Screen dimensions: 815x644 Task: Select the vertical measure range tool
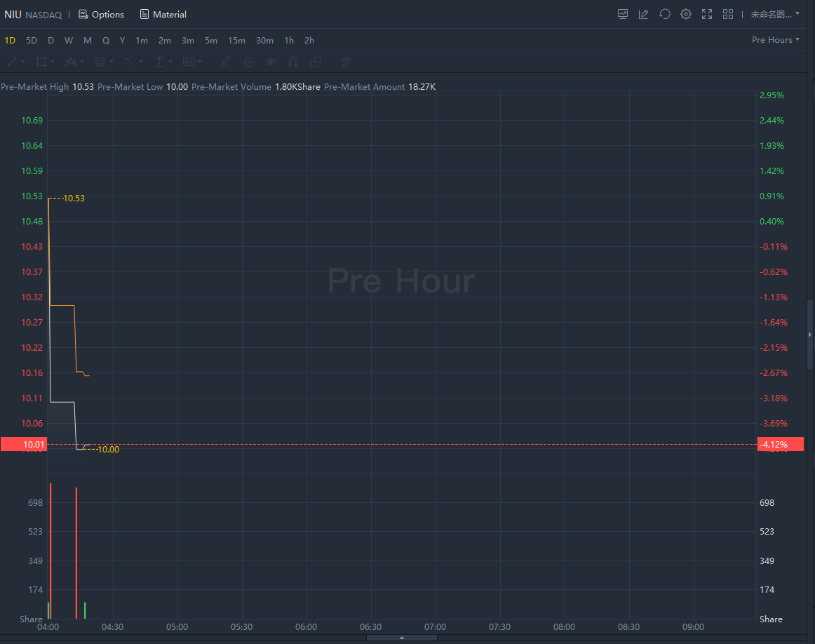click(159, 62)
